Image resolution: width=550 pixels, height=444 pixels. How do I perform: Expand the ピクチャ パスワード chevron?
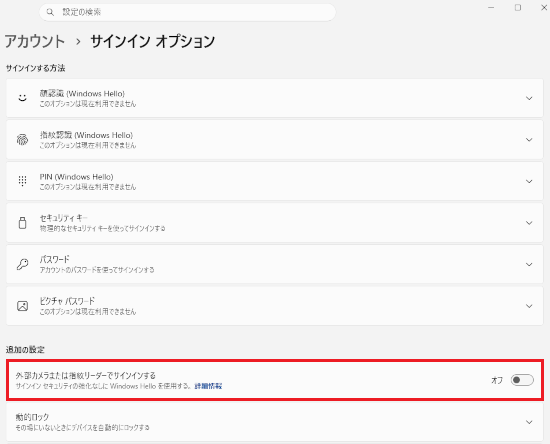pyautogui.click(x=529, y=306)
